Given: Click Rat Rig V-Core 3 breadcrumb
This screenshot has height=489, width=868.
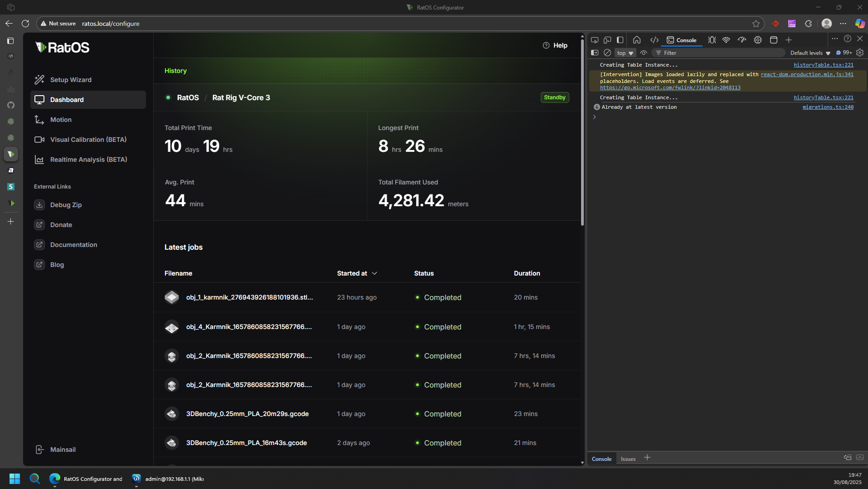Looking at the screenshot, I should coord(241,97).
